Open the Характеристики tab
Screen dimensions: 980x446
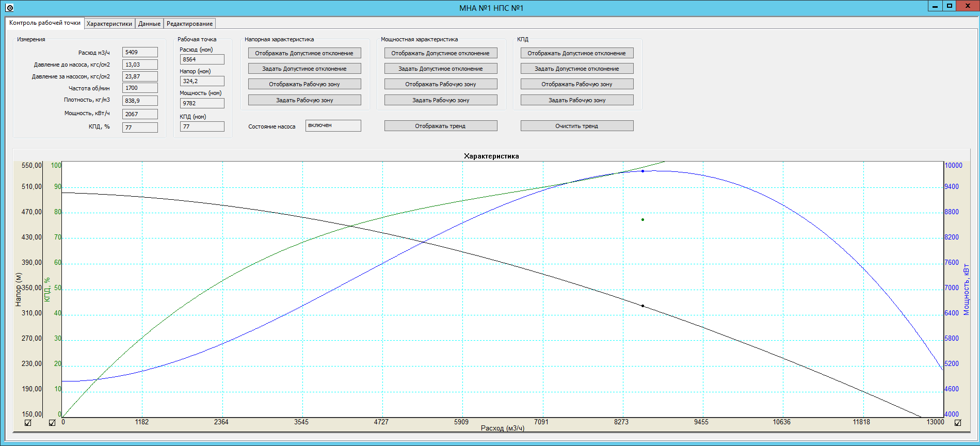(x=109, y=24)
